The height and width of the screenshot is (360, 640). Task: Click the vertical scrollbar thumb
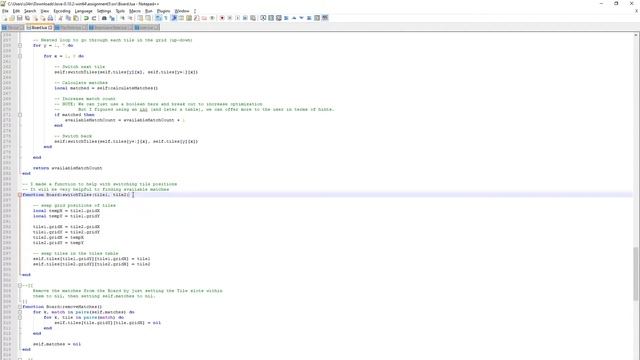636,273
